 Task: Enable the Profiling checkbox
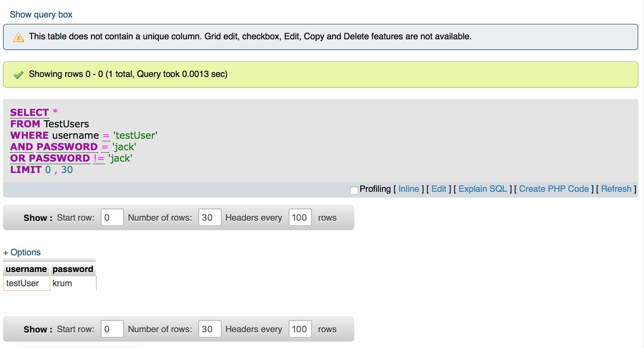point(354,190)
